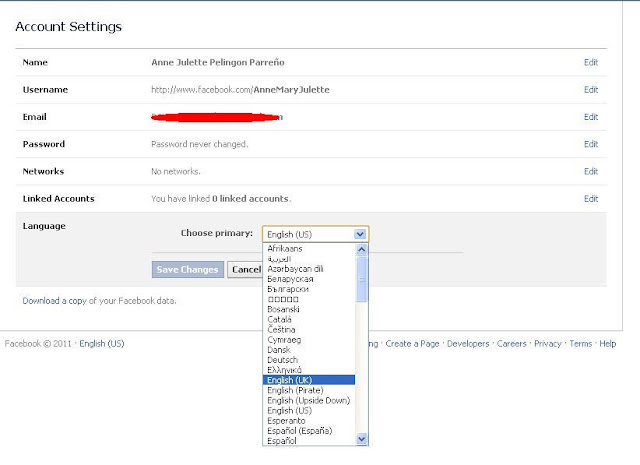Edit the Networks setting

591,171
